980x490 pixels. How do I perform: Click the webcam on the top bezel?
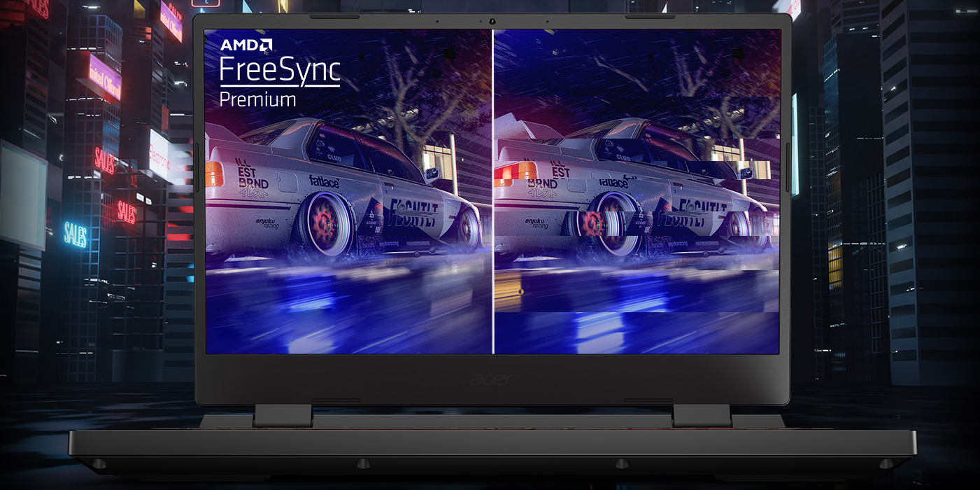coord(492,21)
